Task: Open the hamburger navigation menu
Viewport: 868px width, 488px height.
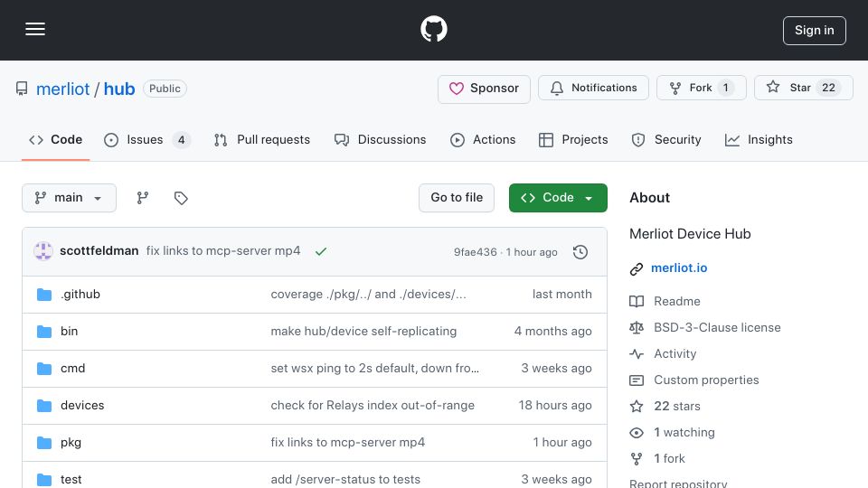Action: coord(35,29)
